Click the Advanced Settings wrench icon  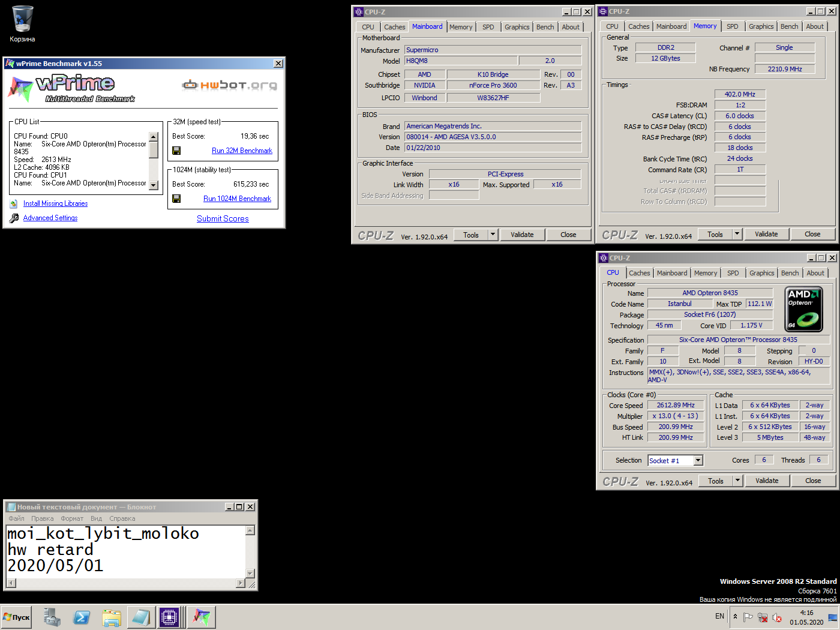[14, 218]
